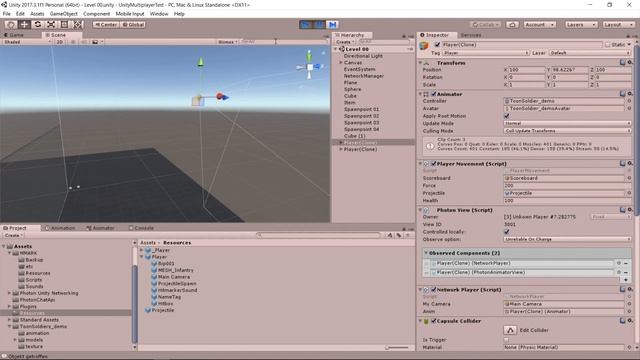Toggle 2D scene view mode
The image size is (640, 360).
pos(60,42)
